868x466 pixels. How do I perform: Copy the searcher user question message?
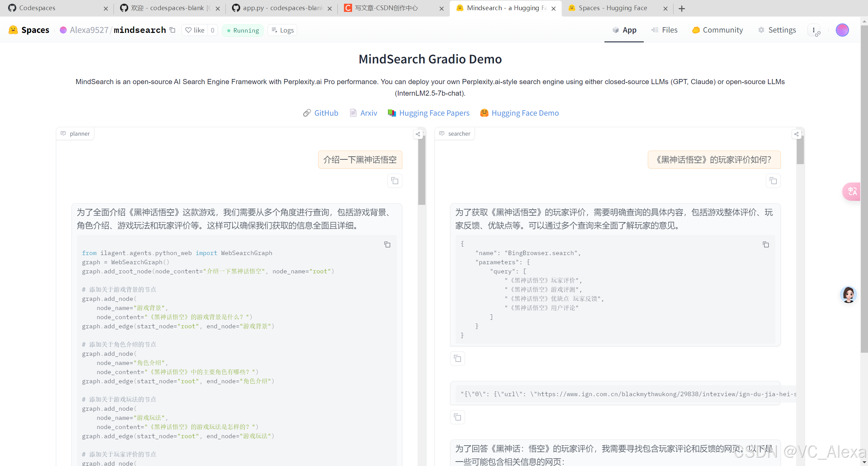coord(773,181)
